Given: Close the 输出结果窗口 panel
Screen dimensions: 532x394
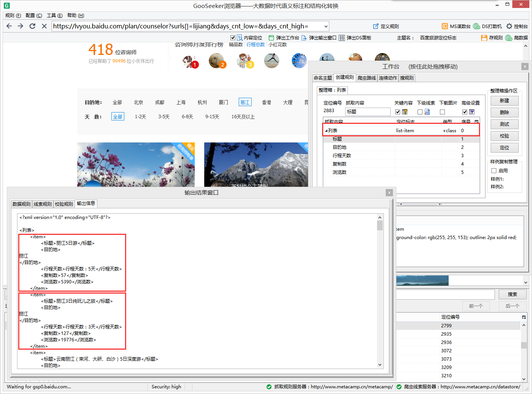Looking at the screenshot, I should pyautogui.click(x=389, y=193).
